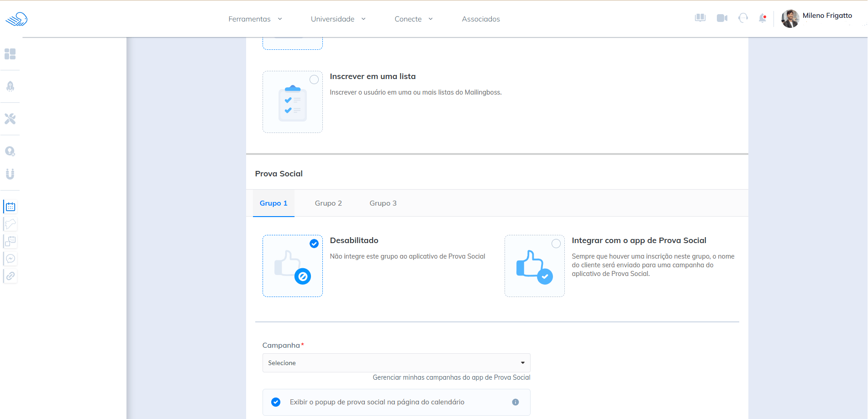Switch to the Grupo 3 tab
This screenshot has height=419, width=868.
383,203
